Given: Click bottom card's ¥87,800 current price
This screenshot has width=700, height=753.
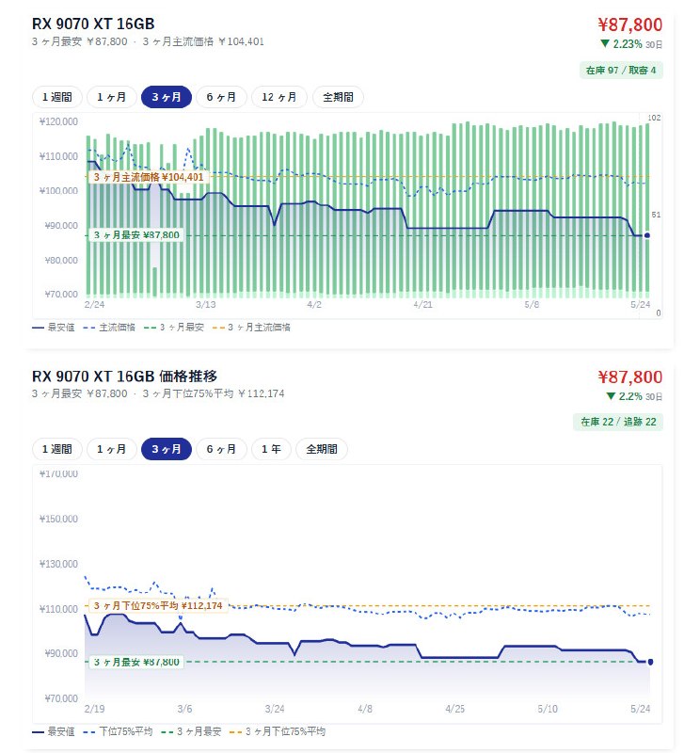Looking at the screenshot, I should click(629, 377).
